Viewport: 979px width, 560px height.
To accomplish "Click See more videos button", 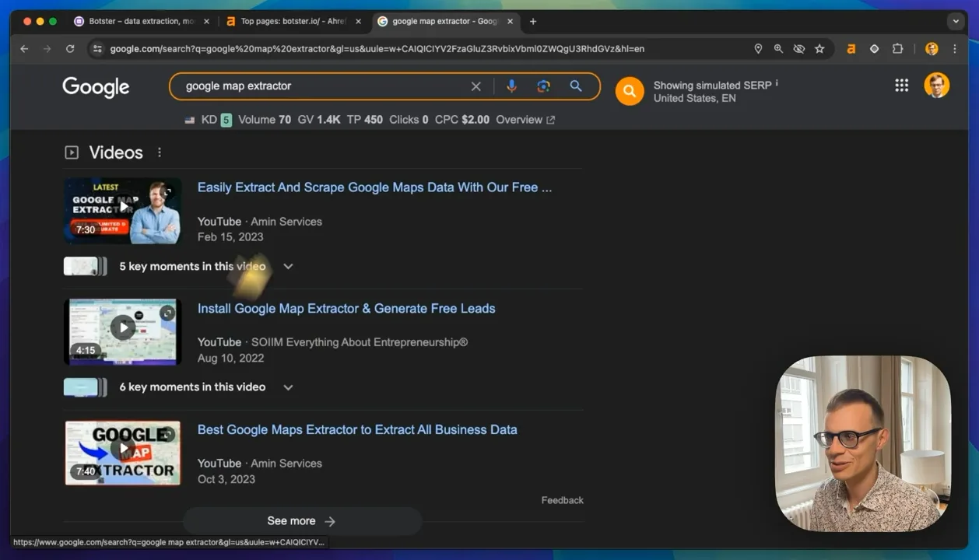I will pos(302,521).
